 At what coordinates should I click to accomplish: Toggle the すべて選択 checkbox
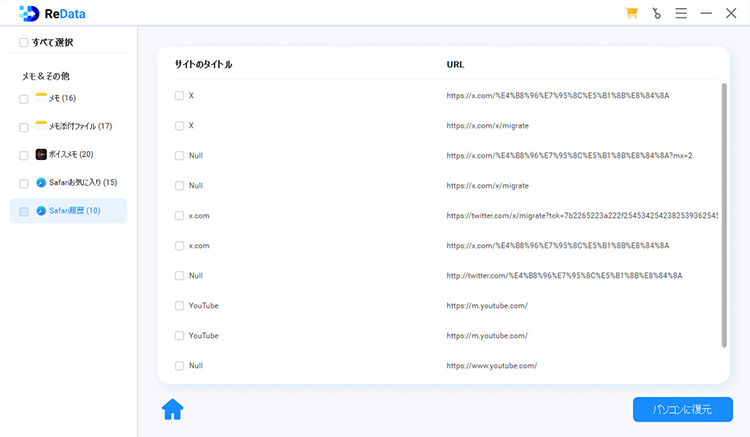pos(24,43)
